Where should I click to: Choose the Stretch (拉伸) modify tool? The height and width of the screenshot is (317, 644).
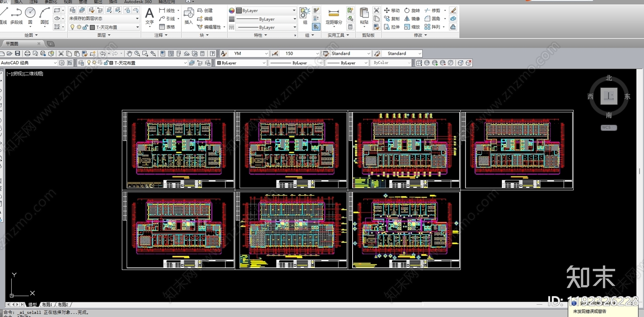tap(392, 27)
